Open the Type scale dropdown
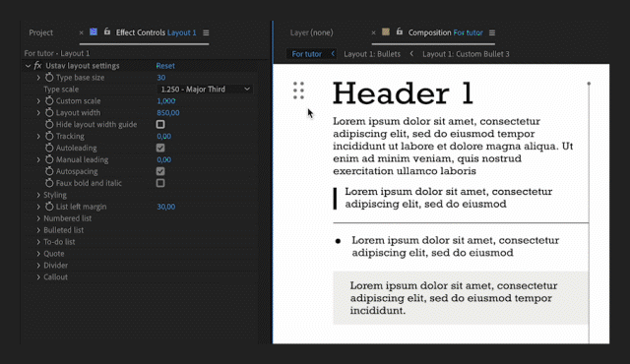 pyautogui.click(x=205, y=90)
